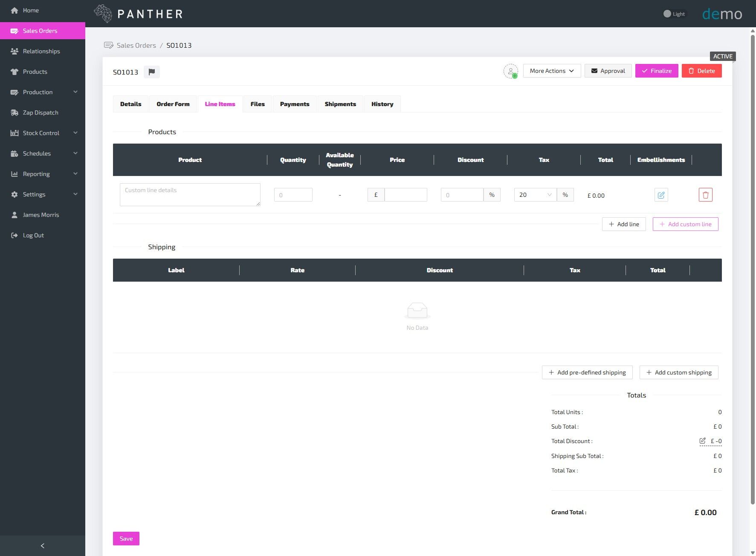Open Zap Dispatch truck icon
The height and width of the screenshot is (556, 756).
coord(14,112)
